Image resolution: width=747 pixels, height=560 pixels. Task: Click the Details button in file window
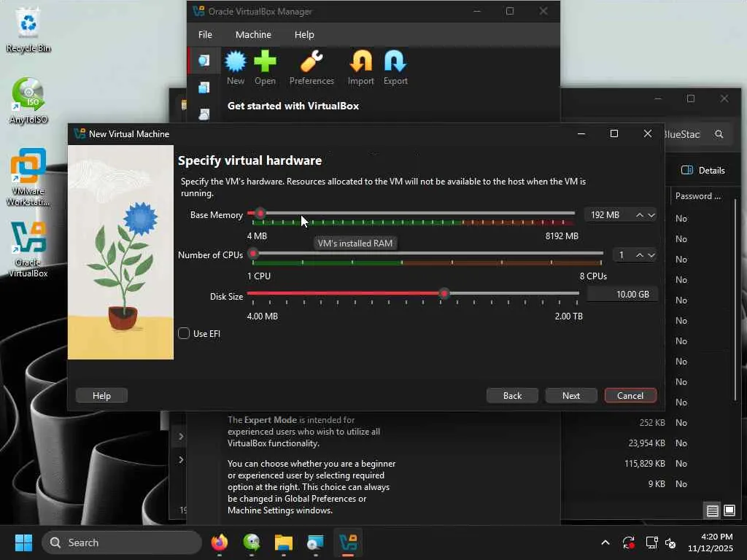703,171
